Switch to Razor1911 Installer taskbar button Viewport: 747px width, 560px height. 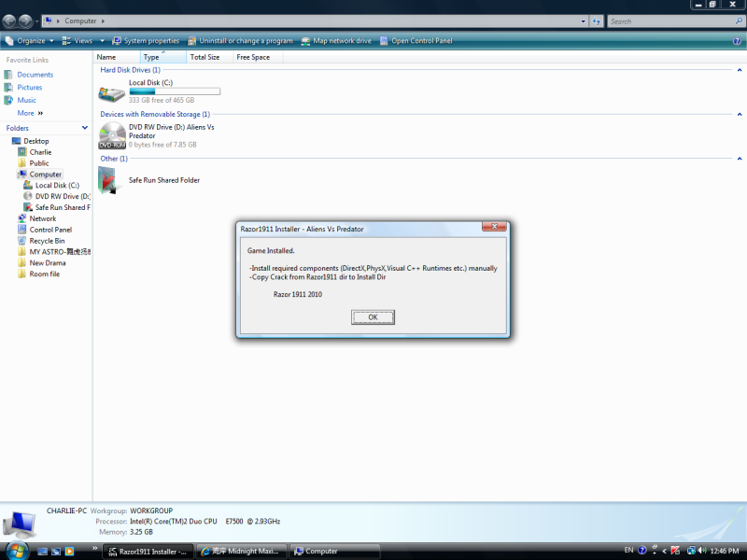(x=148, y=552)
